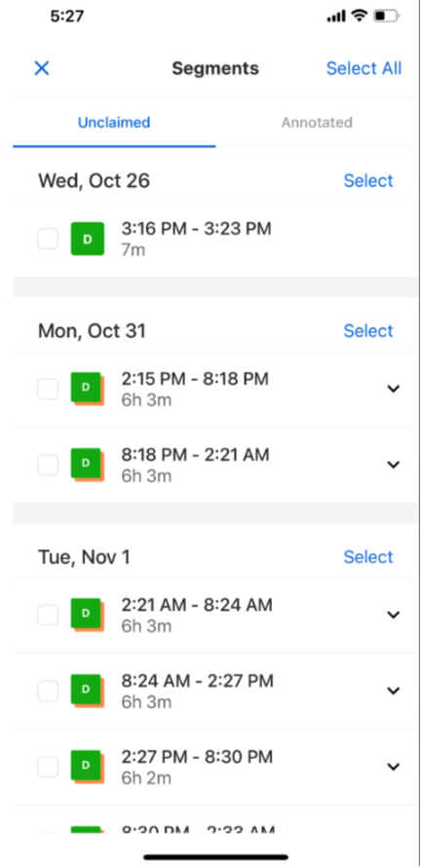Tick checkbox for 2:27 PM - 8:30 PM segment
This screenshot has height=868, width=422.
[x=48, y=767]
